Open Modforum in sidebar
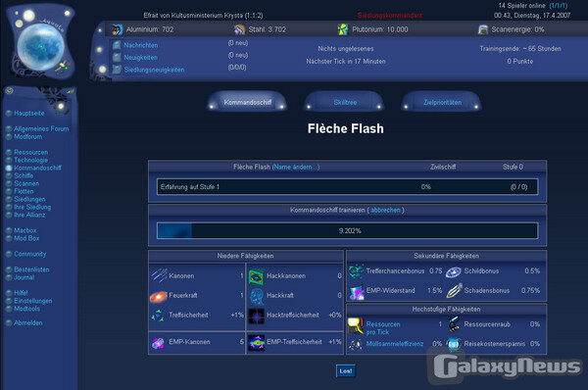Screen dimensions: 588x390 [x=28, y=137]
